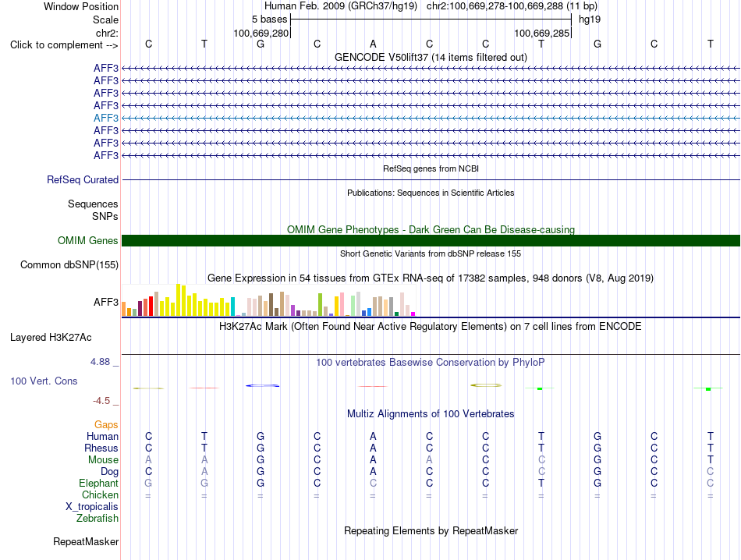Select the Human alignment row label

[x=102, y=436]
